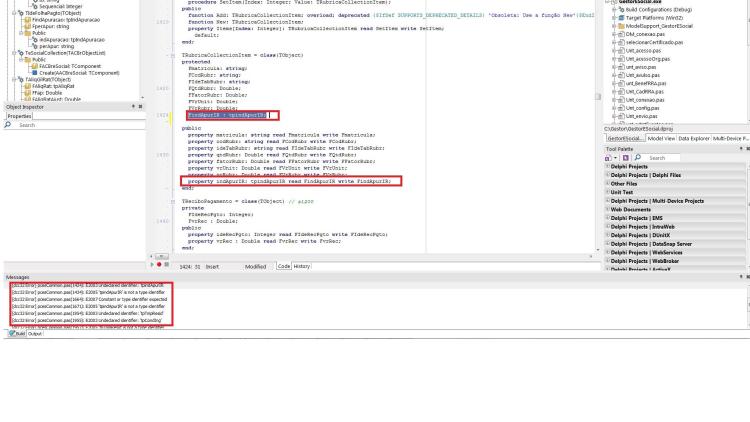Pin the Tool Palette panel

741,149
